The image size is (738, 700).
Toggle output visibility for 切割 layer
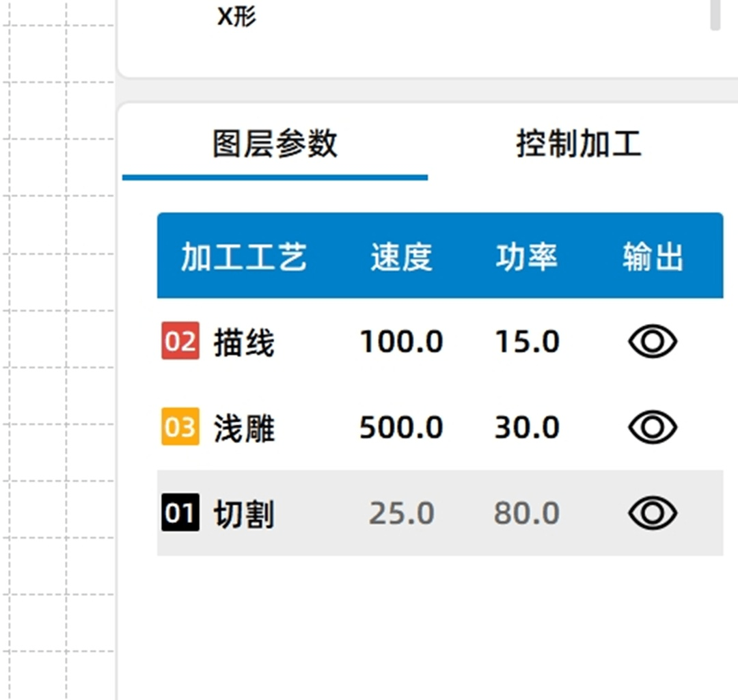[x=653, y=513]
